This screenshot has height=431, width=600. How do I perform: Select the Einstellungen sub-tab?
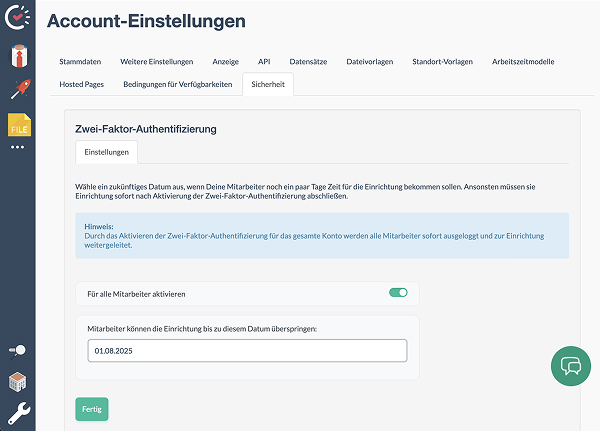tap(106, 152)
